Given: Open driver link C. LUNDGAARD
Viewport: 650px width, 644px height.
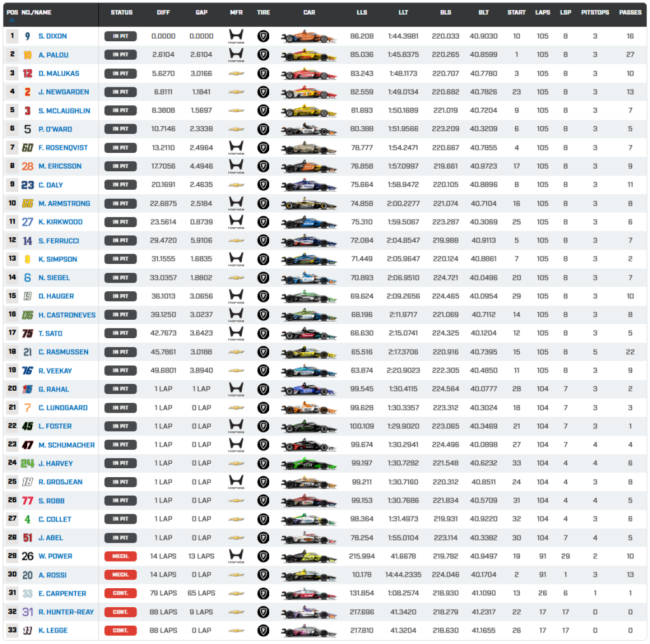Looking at the screenshot, I should click(63, 408).
